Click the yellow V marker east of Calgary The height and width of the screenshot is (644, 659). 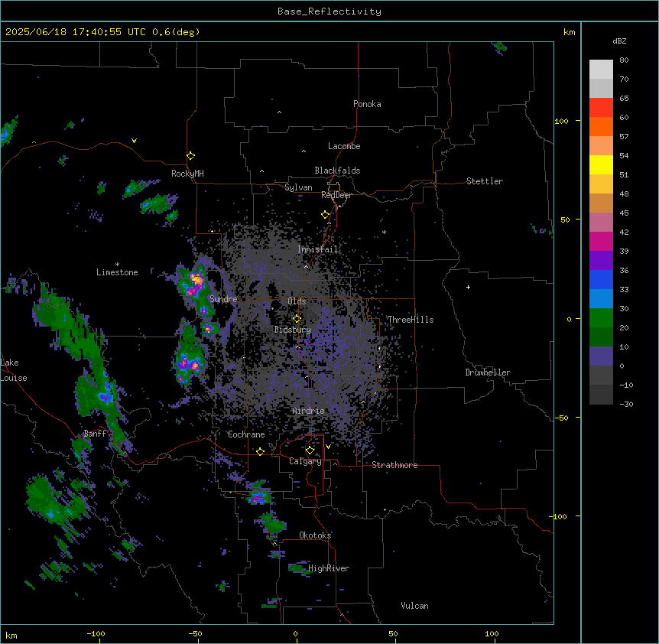tap(328, 447)
